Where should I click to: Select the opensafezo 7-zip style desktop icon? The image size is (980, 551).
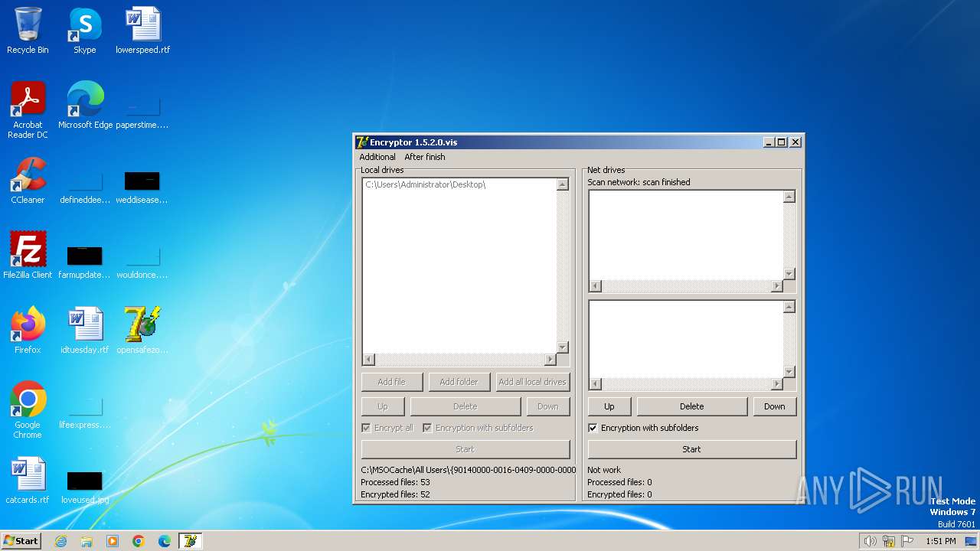click(x=142, y=331)
